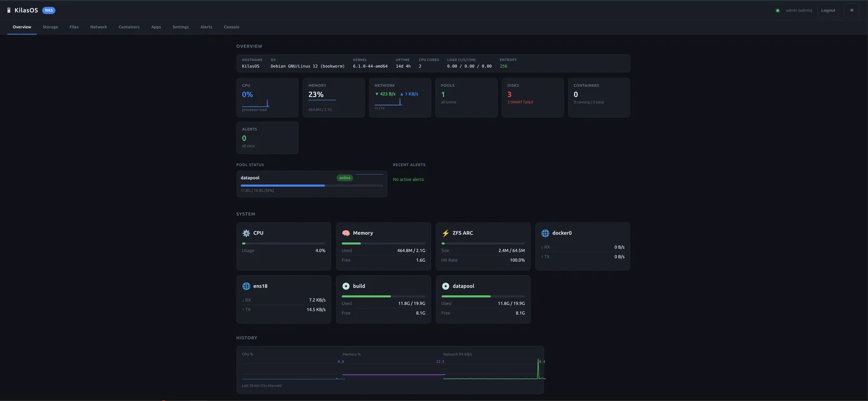Screen dimensions: 868x401
Task: Click kernel value 6.1.0-44-amd64
Action: click(371, 66)
